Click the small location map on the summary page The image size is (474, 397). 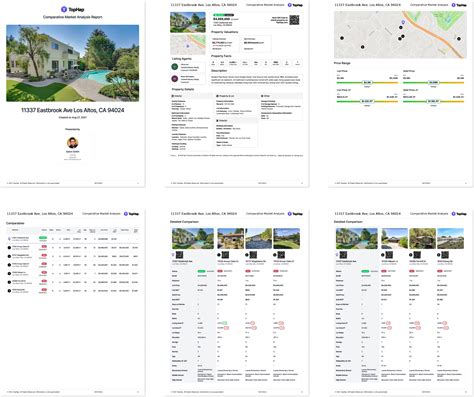click(x=188, y=44)
